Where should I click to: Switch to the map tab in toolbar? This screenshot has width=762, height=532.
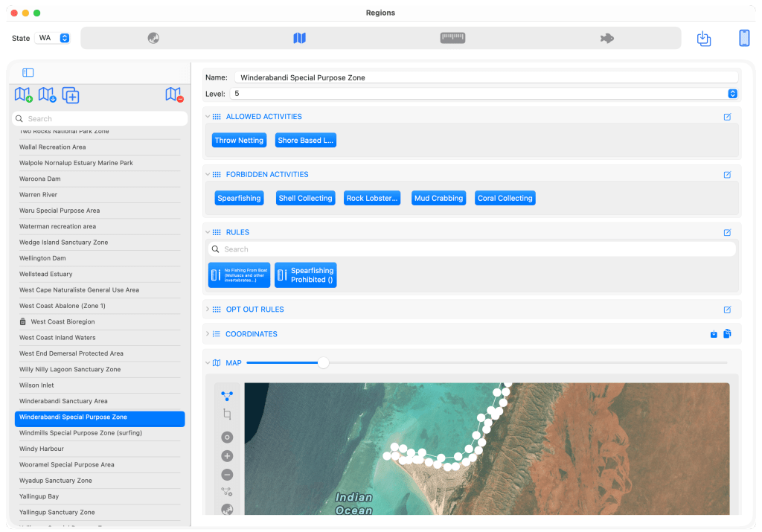[299, 38]
